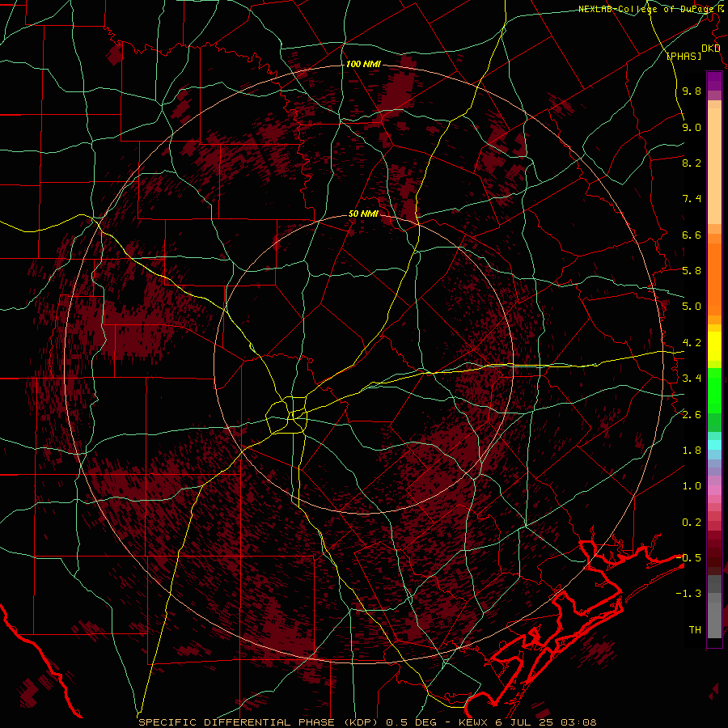Click the 5.0 value on the legend

692,307
